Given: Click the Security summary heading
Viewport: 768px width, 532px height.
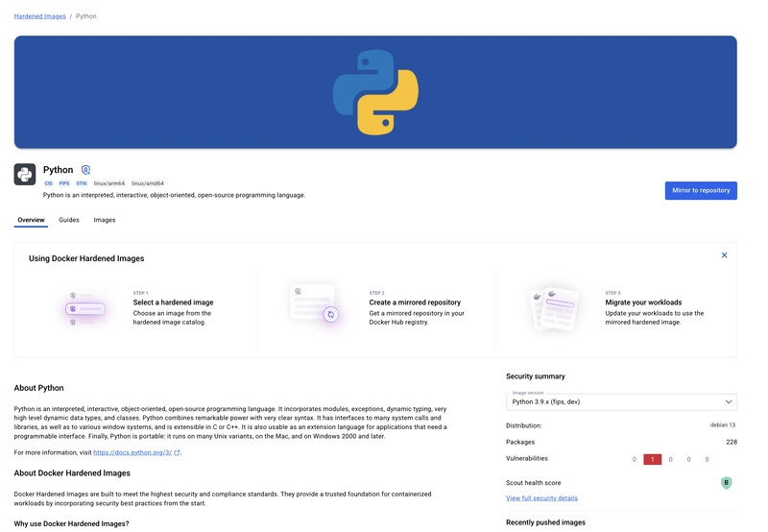Looking at the screenshot, I should coord(536,376).
